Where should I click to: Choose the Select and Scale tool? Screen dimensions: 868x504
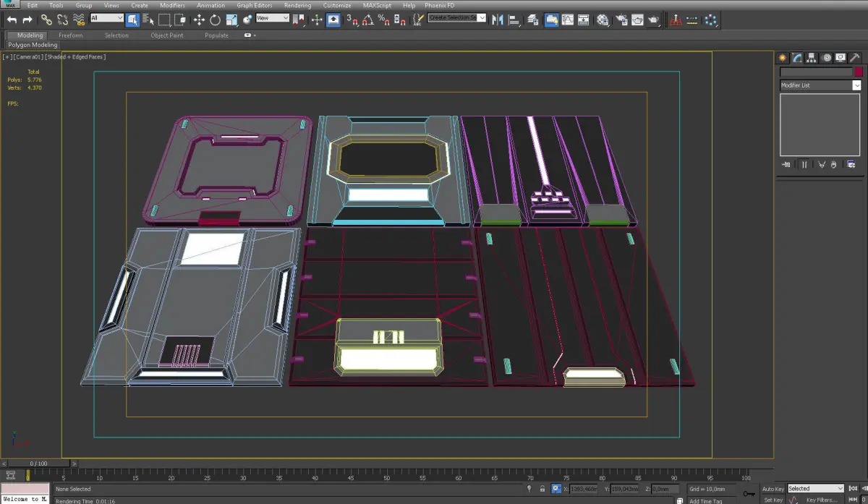pos(231,20)
